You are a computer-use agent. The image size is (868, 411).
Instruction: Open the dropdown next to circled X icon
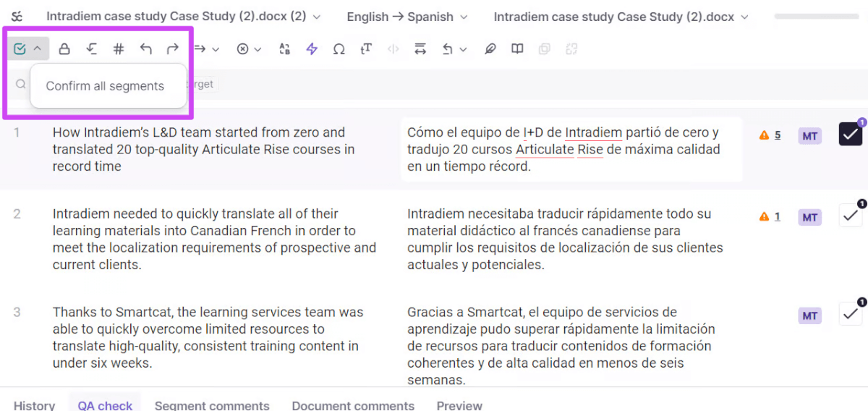(x=258, y=49)
